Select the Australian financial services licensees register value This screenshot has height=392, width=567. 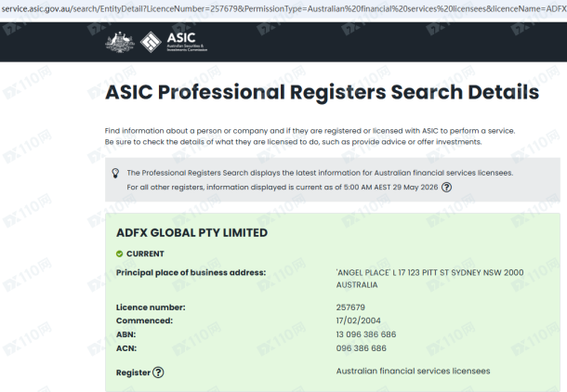pos(413,371)
